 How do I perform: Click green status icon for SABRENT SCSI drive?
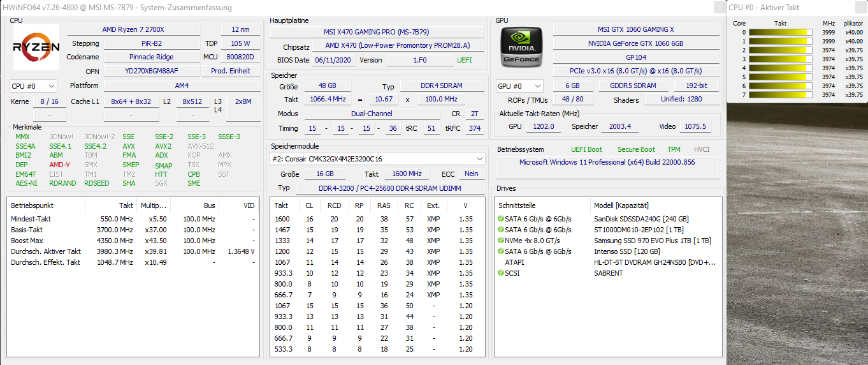pos(500,273)
